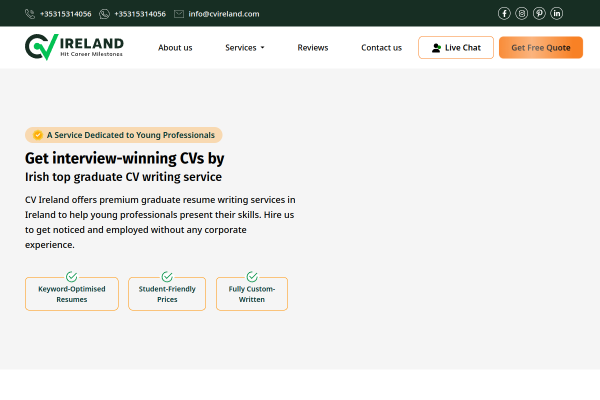This screenshot has width=600, height=400.
Task: Click the WhatsApp icon in top bar
Action: coord(104,14)
